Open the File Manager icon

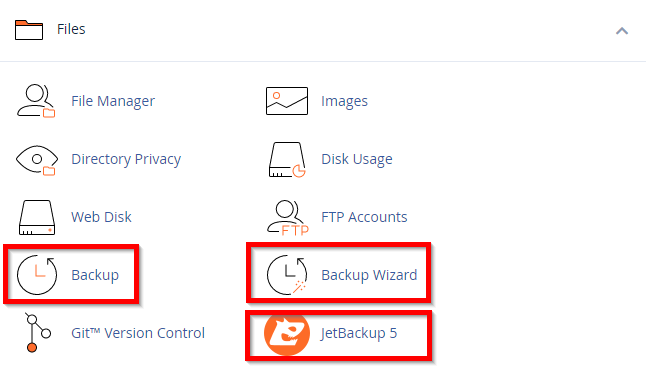click(x=36, y=101)
